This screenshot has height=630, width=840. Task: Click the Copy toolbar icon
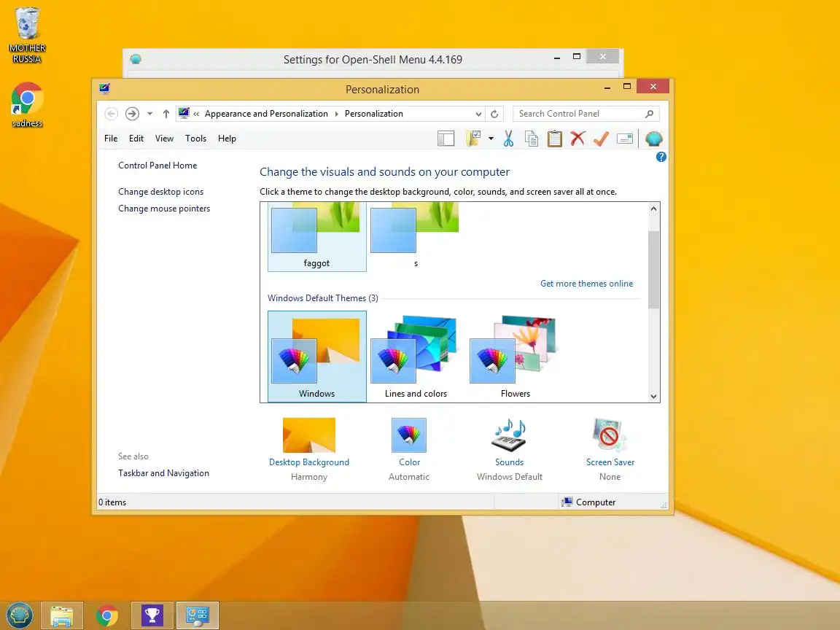532,139
